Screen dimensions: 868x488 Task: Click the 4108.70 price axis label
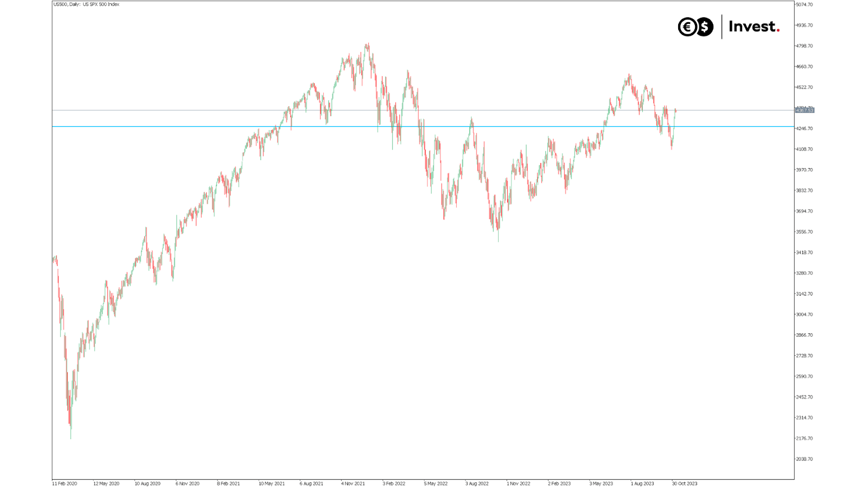804,149
